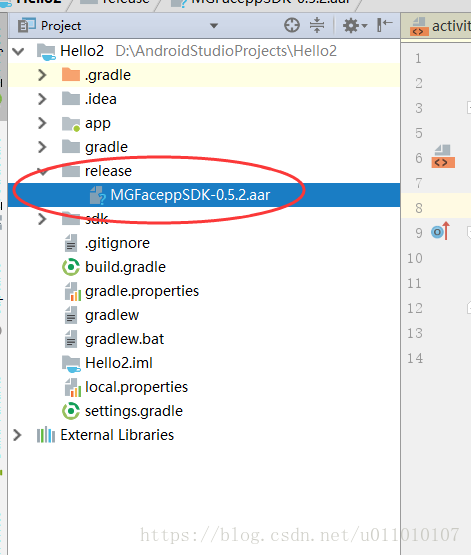
Task: Click the build.gradle Gradle icon
Action: [71, 267]
